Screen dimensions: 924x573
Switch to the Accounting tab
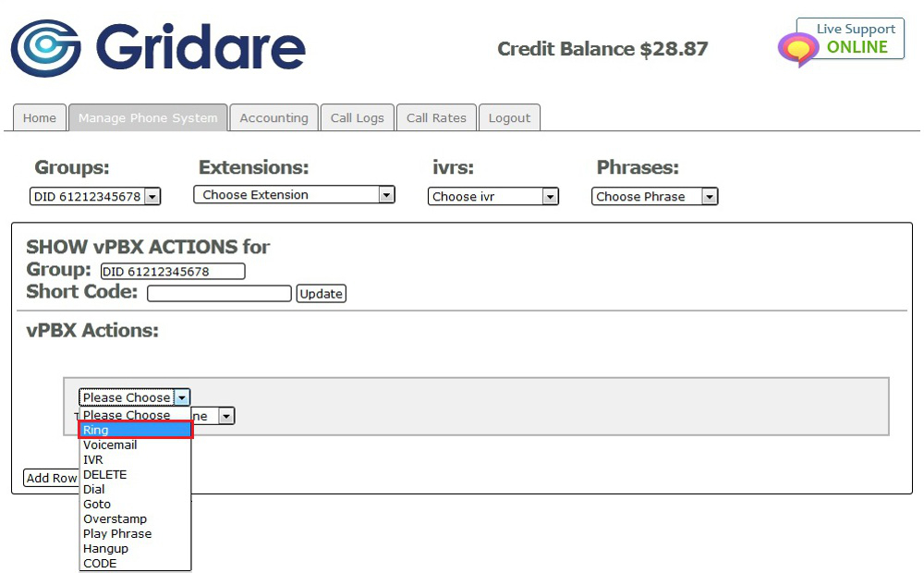274,118
